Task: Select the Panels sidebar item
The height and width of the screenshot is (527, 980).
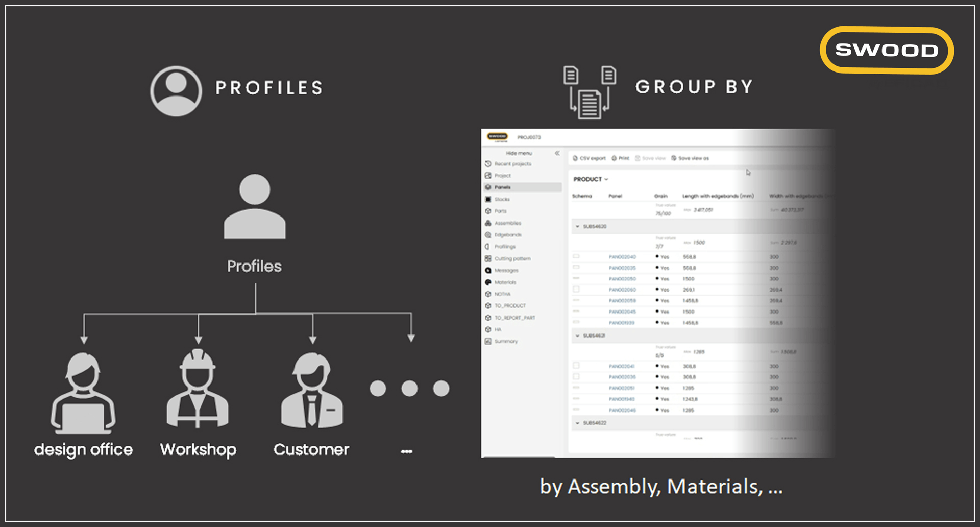Action: coord(502,187)
